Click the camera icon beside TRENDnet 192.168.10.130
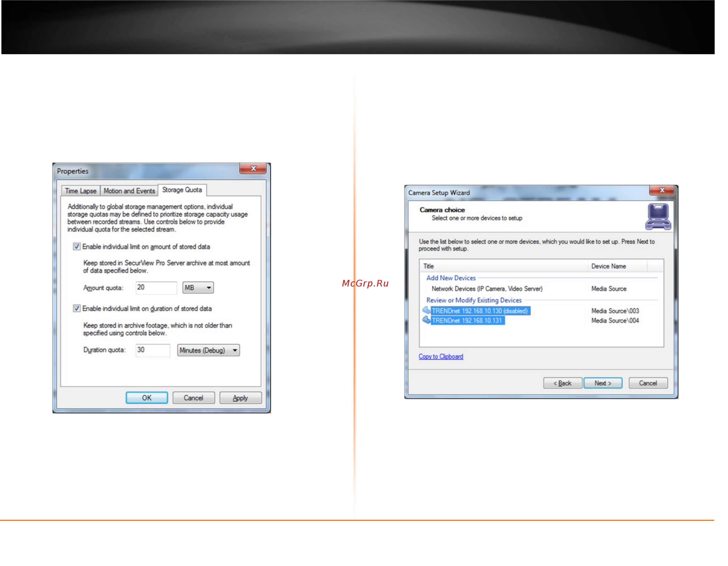This screenshot has height=566, width=728. coord(426,311)
